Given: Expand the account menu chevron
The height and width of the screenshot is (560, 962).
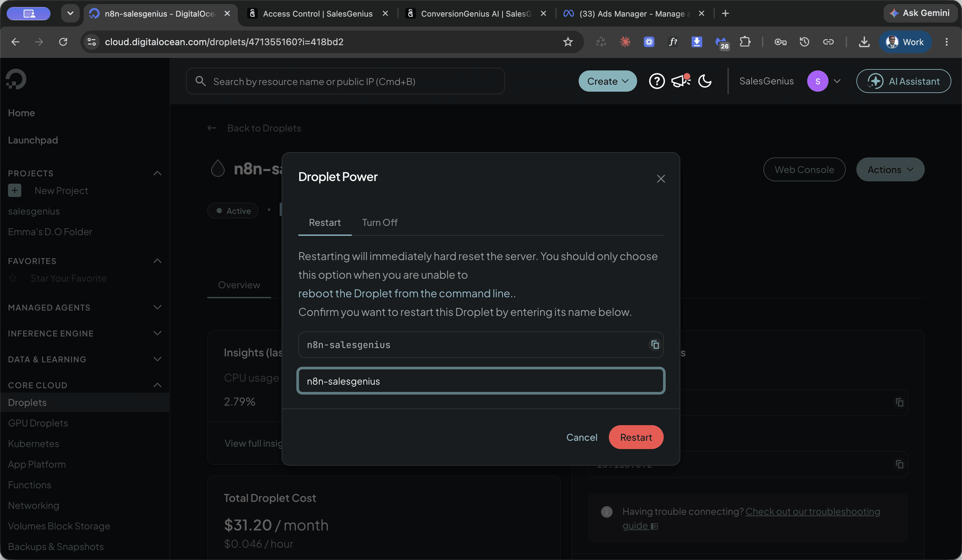Looking at the screenshot, I should pyautogui.click(x=837, y=81).
